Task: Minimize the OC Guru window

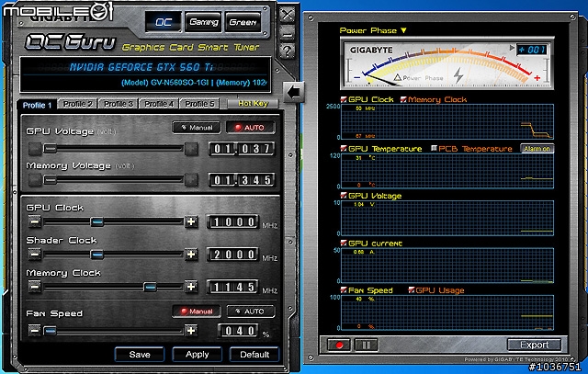Action: click(288, 34)
